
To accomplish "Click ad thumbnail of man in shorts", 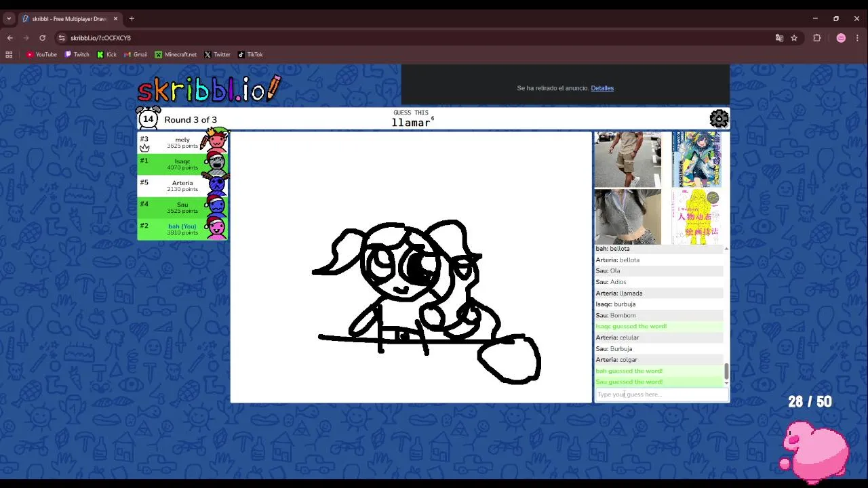I will 628,159.
